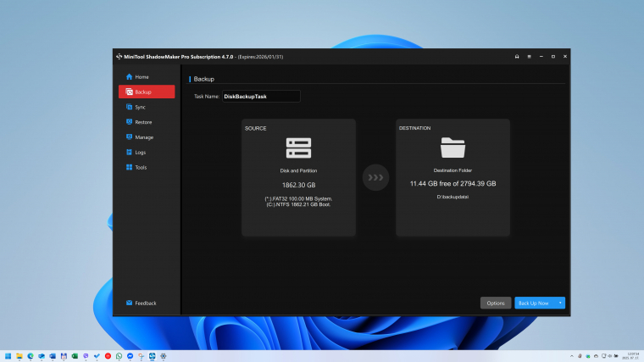Click the MiniTool ShadowMaker logo in the title bar
The image size is (644, 362).
pos(119,57)
